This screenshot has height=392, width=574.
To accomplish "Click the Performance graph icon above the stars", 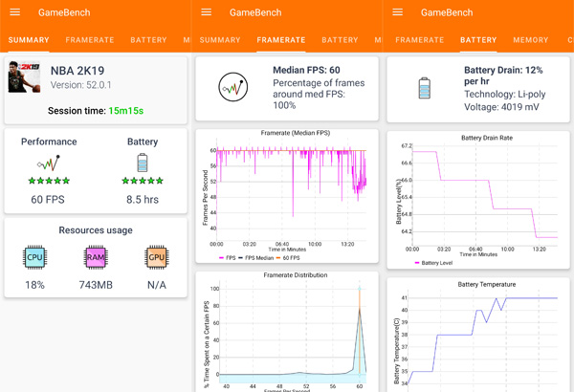I will [x=49, y=163].
